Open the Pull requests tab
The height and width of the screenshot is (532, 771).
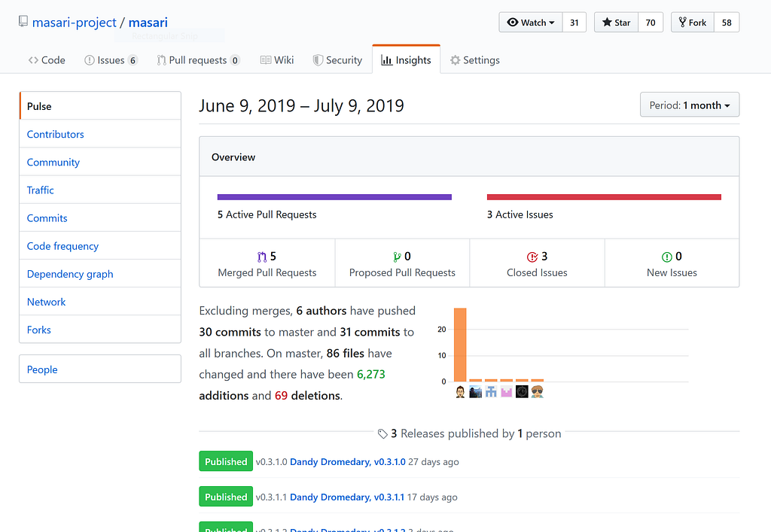point(198,60)
